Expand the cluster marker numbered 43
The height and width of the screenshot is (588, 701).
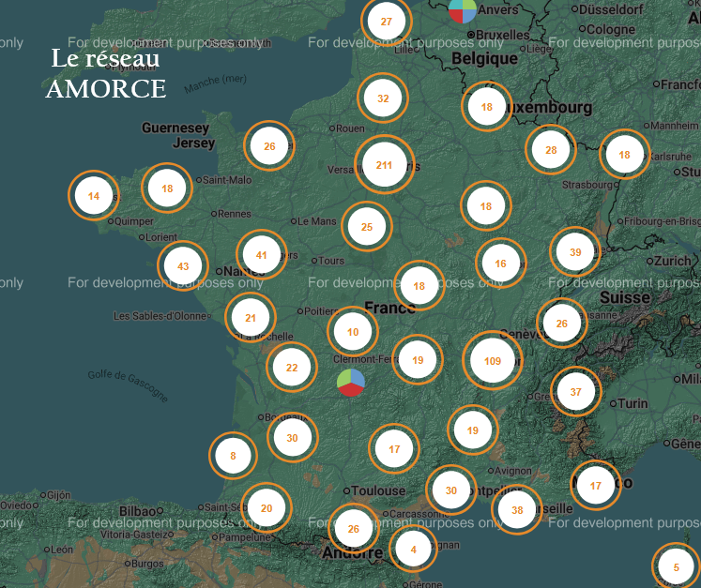pyautogui.click(x=183, y=266)
